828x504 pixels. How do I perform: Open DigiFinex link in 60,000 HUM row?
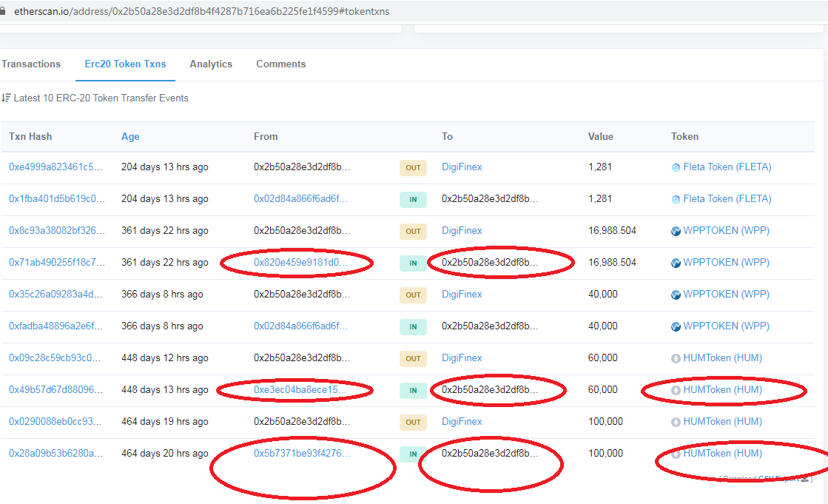coord(462,357)
